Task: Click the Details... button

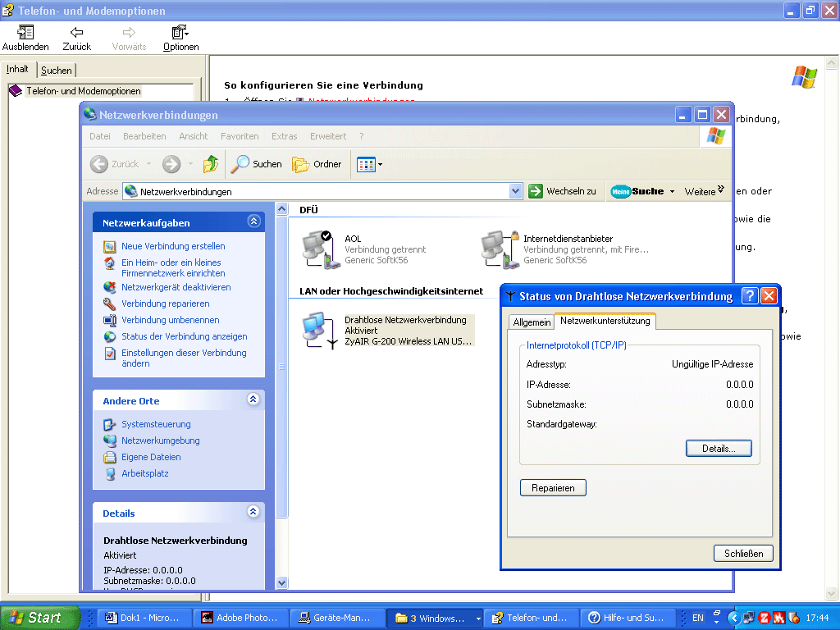Action: (x=719, y=449)
